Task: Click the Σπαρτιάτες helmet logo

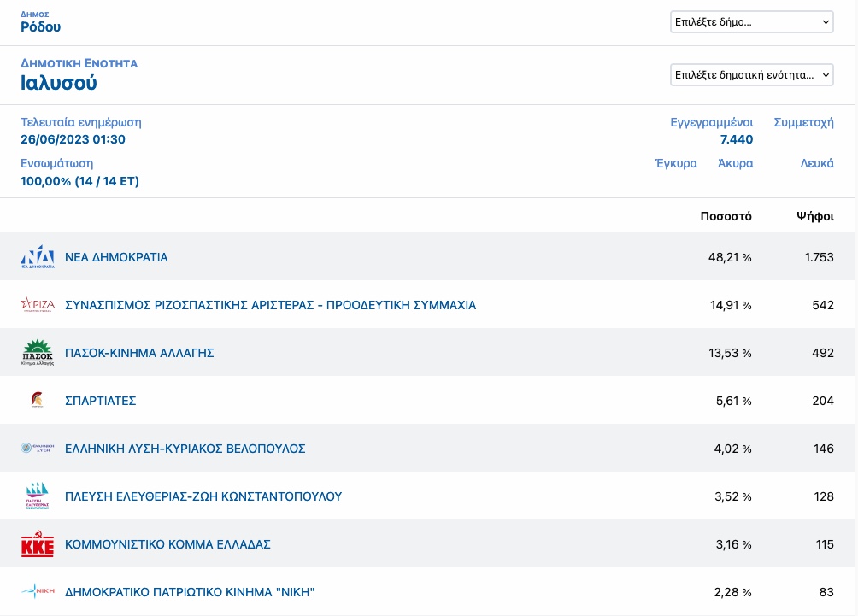Action: [x=38, y=400]
